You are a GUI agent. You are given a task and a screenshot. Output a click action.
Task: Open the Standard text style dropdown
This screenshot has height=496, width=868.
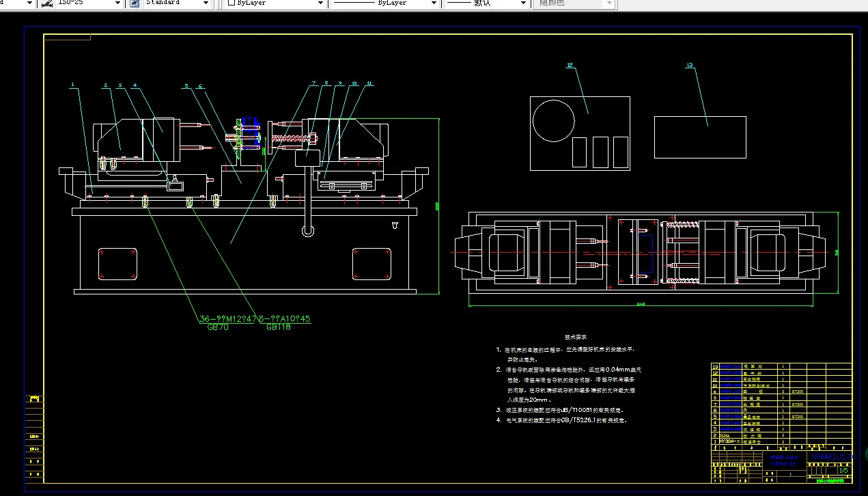click(x=206, y=3)
